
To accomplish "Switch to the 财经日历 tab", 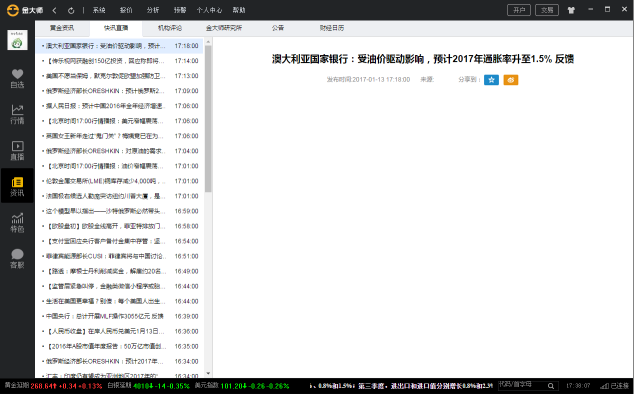I will click(332, 28).
